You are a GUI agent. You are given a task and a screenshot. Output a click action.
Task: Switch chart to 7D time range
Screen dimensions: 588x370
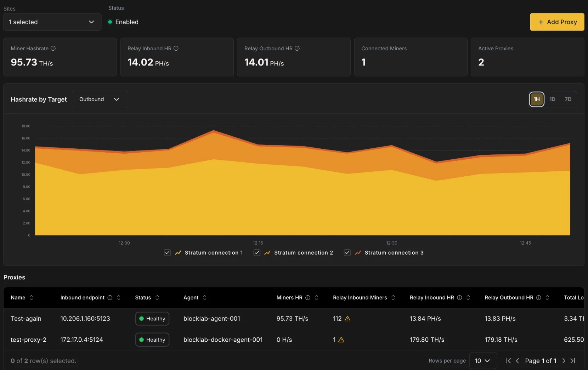point(568,99)
